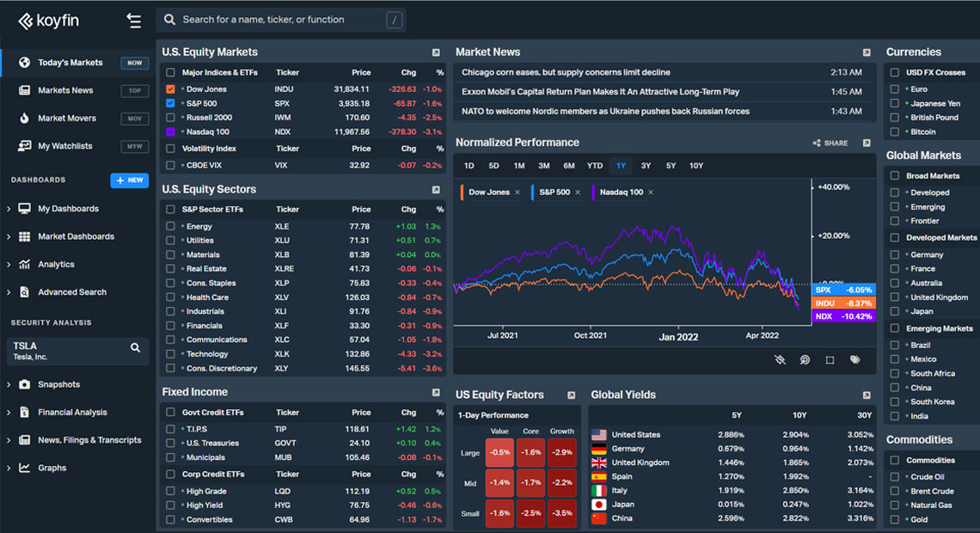Collapse the sidebar with the hamburger icon
Image resolution: width=980 pixels, height=533 pixels.
tap(134, 20)
